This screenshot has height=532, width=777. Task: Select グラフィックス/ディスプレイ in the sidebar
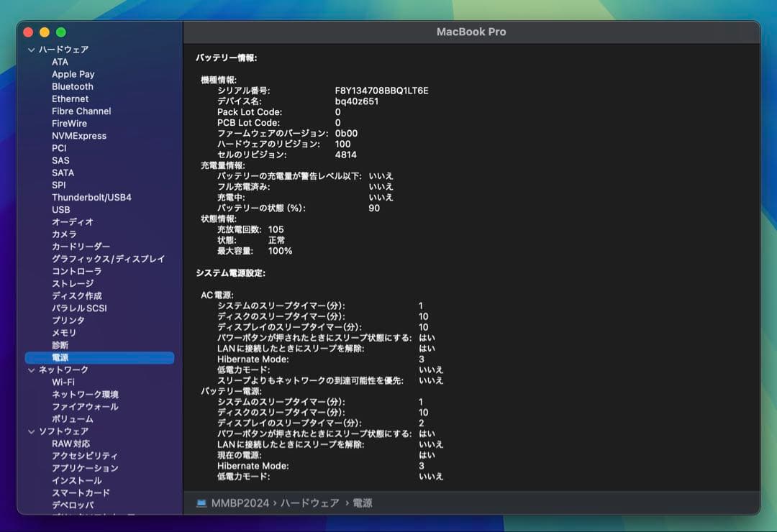pyautogui.click(x=106, y=259)
